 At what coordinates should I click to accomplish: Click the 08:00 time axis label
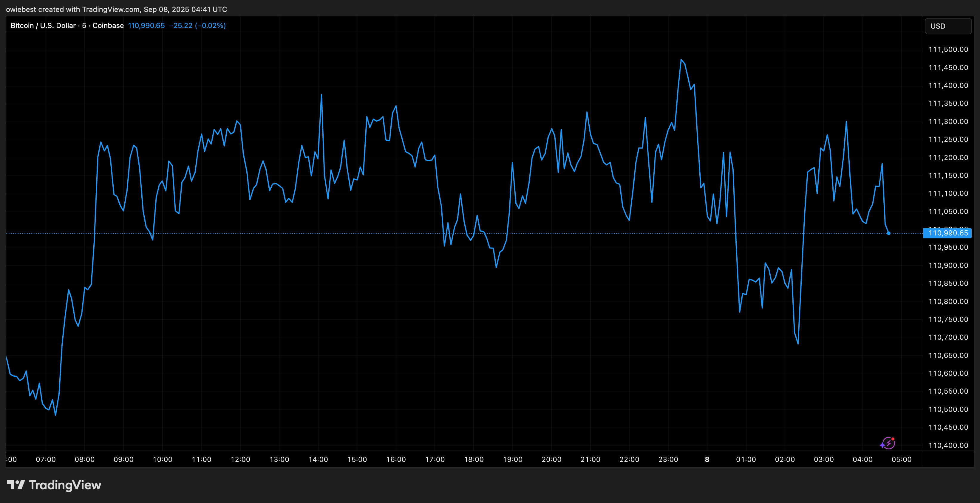(x=84, y=459)
